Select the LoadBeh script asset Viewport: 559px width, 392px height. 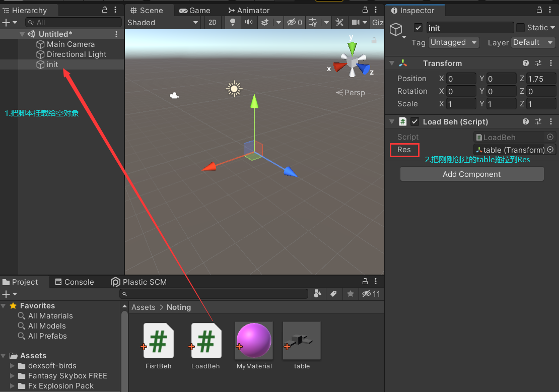tap(205, 346)
